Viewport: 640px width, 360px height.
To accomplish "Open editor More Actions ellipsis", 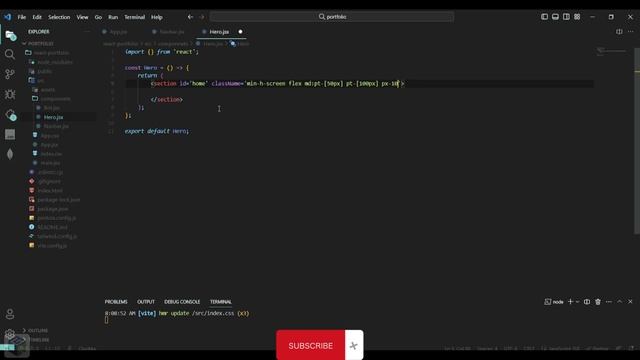I will [x=631, y=31].
